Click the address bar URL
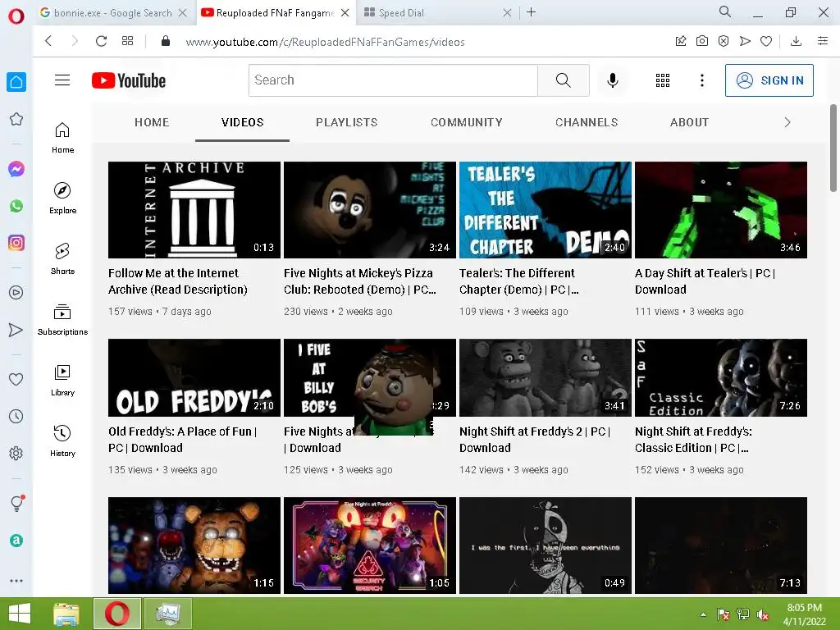The width and height of the screenshot is (840, 630). [325, 42]
